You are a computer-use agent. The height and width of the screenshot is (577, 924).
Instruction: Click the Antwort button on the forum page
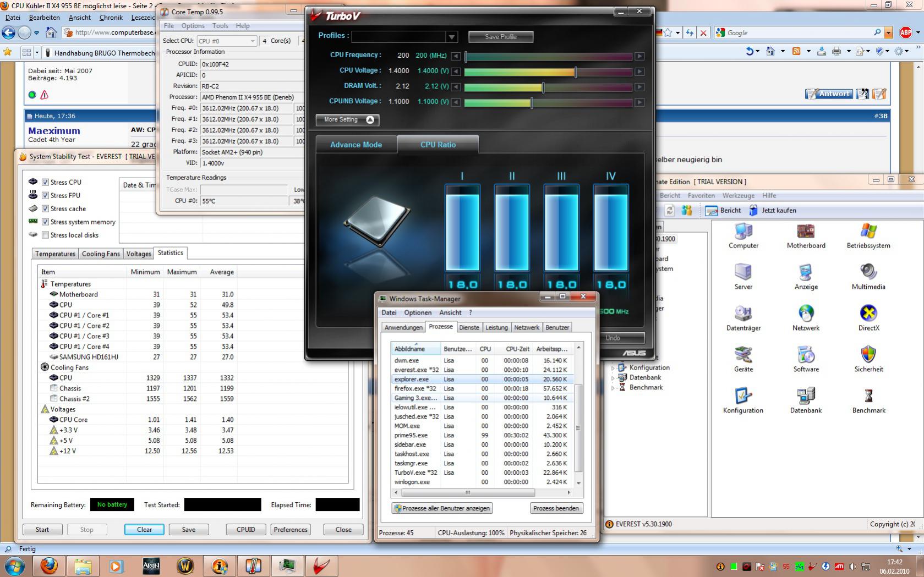[x=829, y=94]
